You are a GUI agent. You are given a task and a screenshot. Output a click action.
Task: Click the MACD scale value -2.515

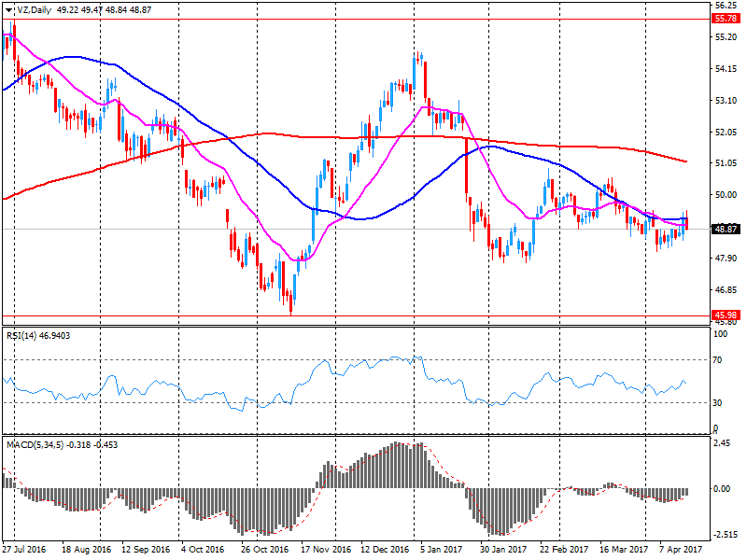pos(725,534)
